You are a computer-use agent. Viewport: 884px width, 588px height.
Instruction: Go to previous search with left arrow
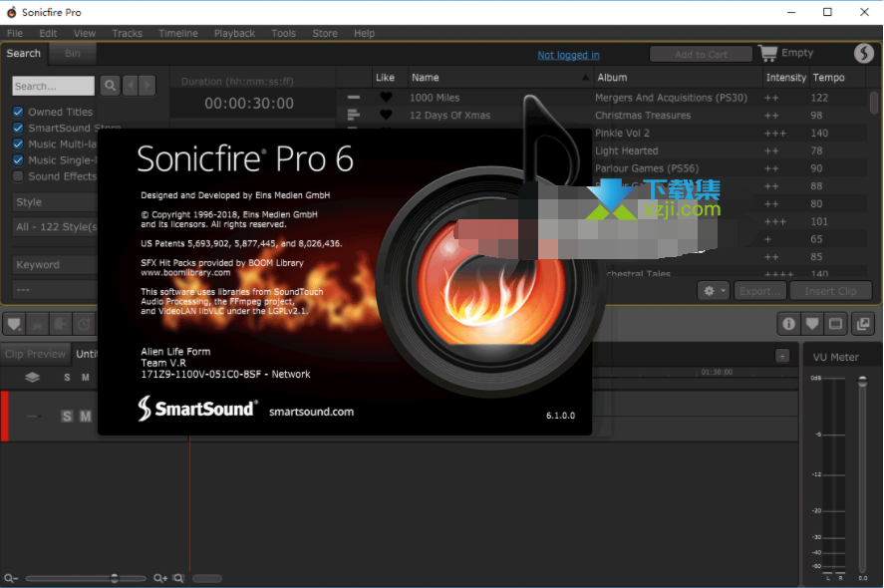click(131, 86)
